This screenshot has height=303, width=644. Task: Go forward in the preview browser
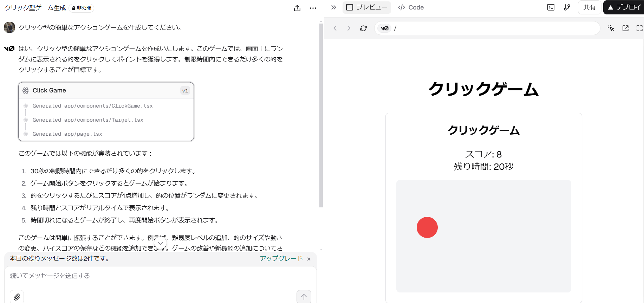(349, 28)
